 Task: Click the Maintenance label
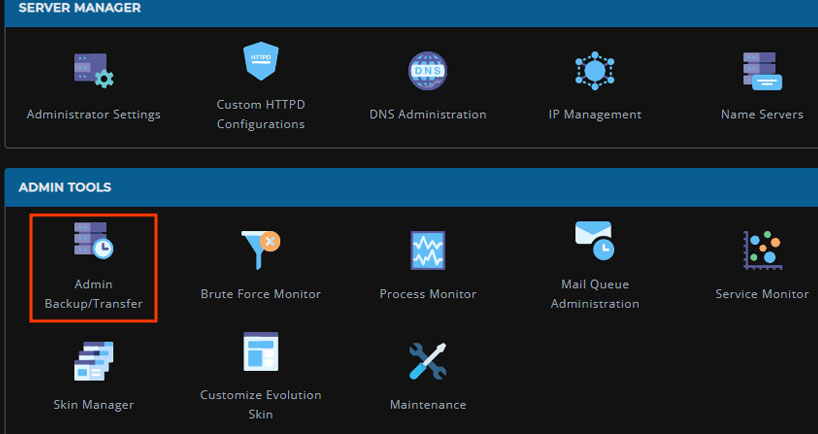[428, 404]
